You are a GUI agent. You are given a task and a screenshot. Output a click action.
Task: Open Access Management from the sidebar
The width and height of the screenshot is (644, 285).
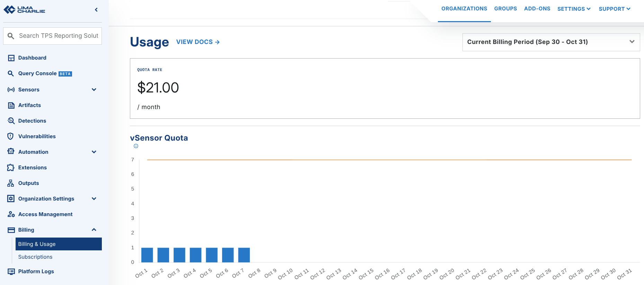pyautogui.click(x=45, y=214)
